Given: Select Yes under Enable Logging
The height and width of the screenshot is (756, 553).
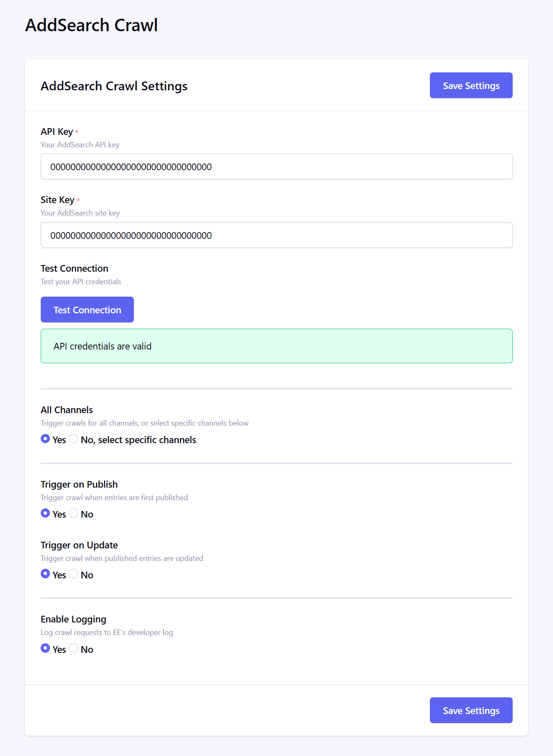Looking at the screenshot, I should (45, 648).
